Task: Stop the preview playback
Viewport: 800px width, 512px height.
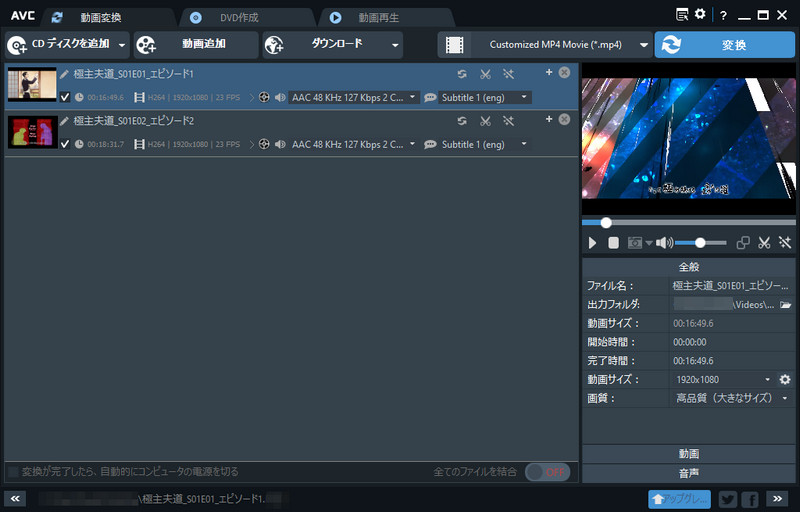Action: tap(613, 243)
